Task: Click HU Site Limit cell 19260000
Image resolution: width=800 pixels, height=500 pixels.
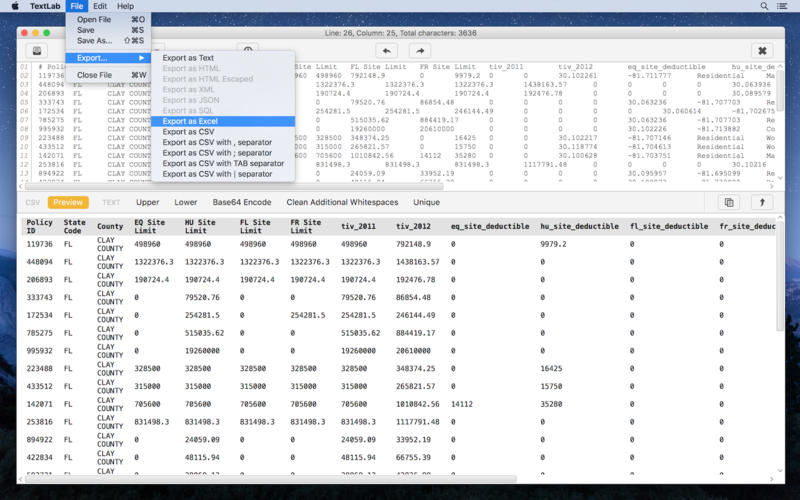Action: (x=202, y=351)
